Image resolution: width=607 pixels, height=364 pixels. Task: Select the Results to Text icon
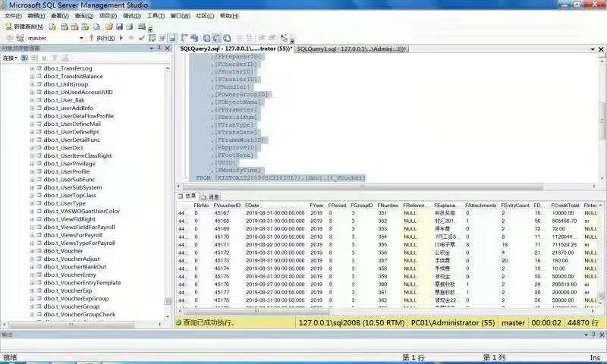click(206, 38)
